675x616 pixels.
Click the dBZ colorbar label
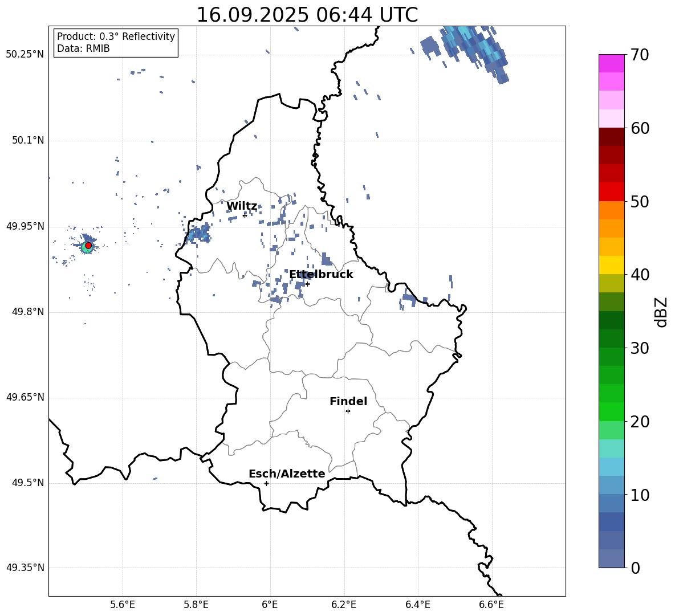(x=661, y=312)
